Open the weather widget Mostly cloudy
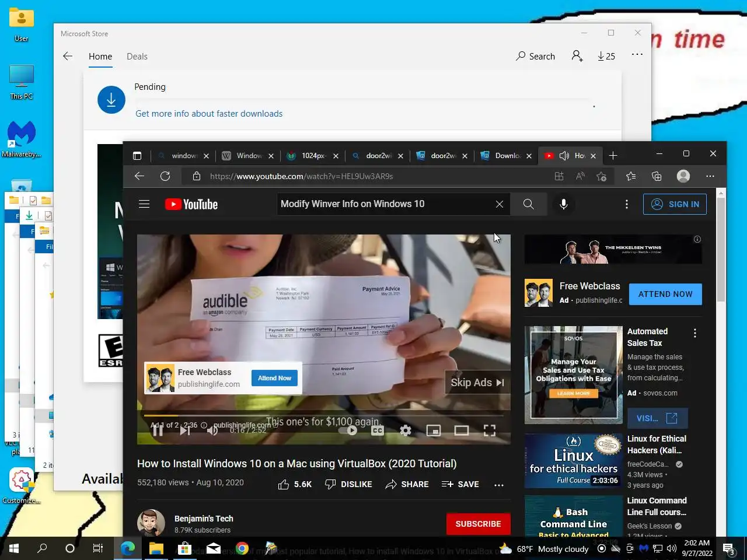The width and height of the screenshot is (747, 560). (x=544, y=549)
